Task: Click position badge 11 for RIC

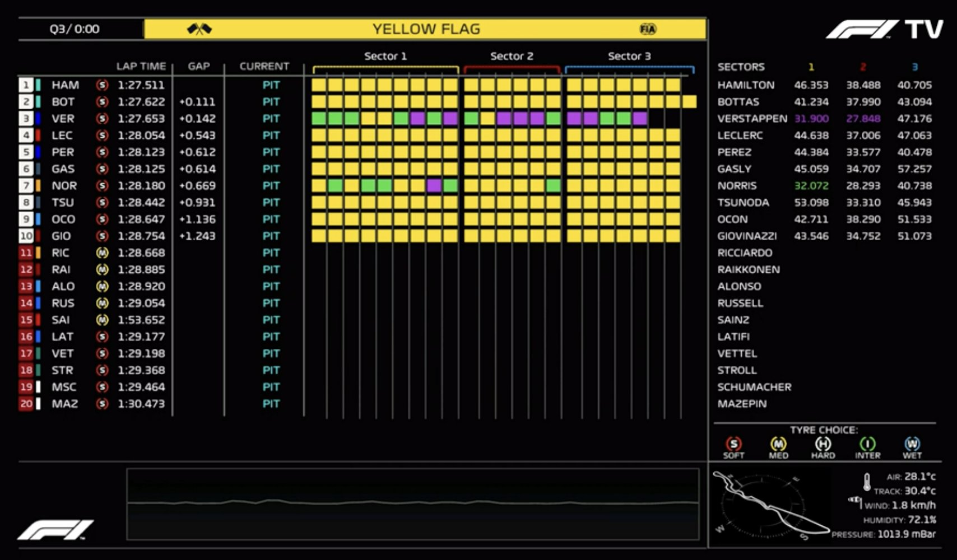Action: click(x=26, y=253)
